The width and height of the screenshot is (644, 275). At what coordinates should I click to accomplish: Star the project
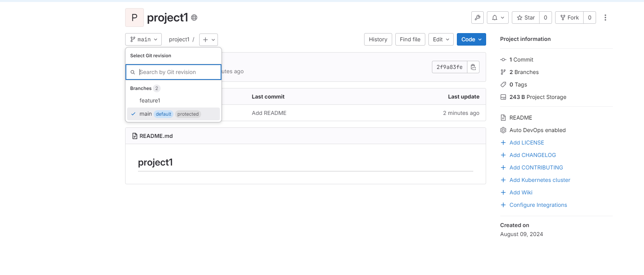tap(526, 18)
